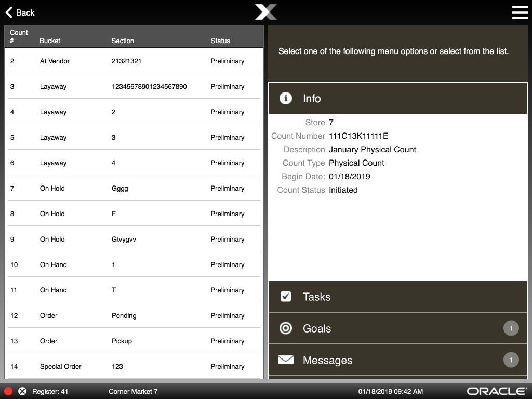The image size is (532, 399).
Task: Select On Hand row with section T
Action: point(134,289)
